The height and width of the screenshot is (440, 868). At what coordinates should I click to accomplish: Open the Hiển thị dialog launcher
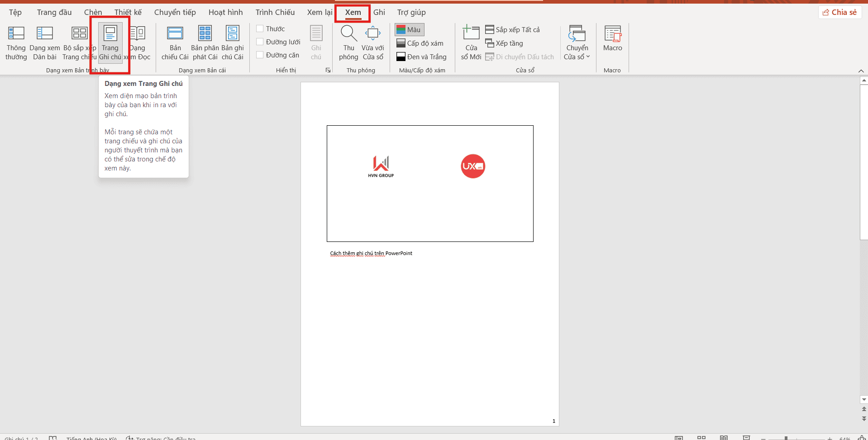328,70
